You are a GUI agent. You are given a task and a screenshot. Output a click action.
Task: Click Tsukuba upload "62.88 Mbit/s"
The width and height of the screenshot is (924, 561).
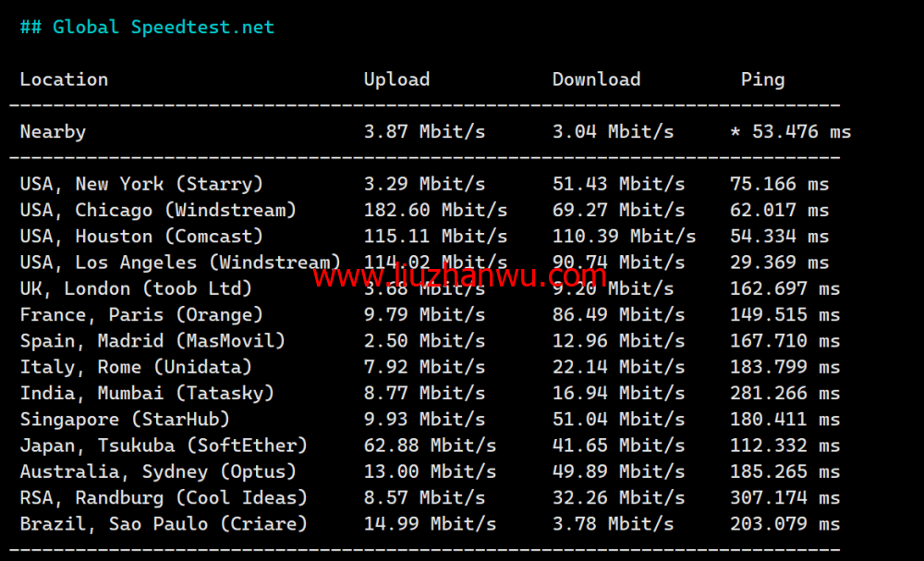pyautogui.click(x=430, y=445)
